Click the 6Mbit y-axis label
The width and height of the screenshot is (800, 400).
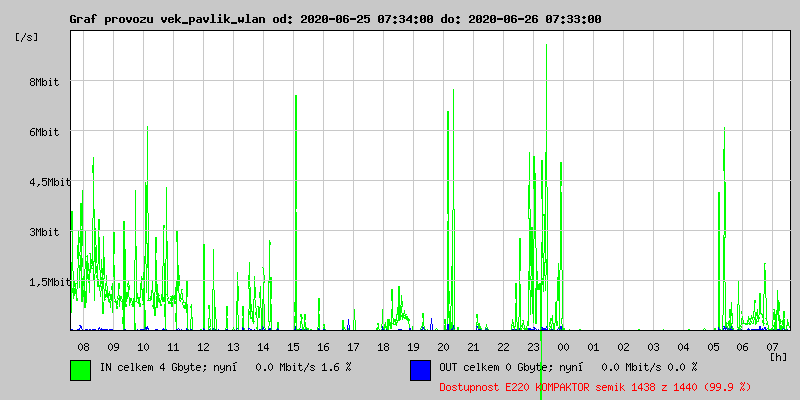(x=44, y=132)
